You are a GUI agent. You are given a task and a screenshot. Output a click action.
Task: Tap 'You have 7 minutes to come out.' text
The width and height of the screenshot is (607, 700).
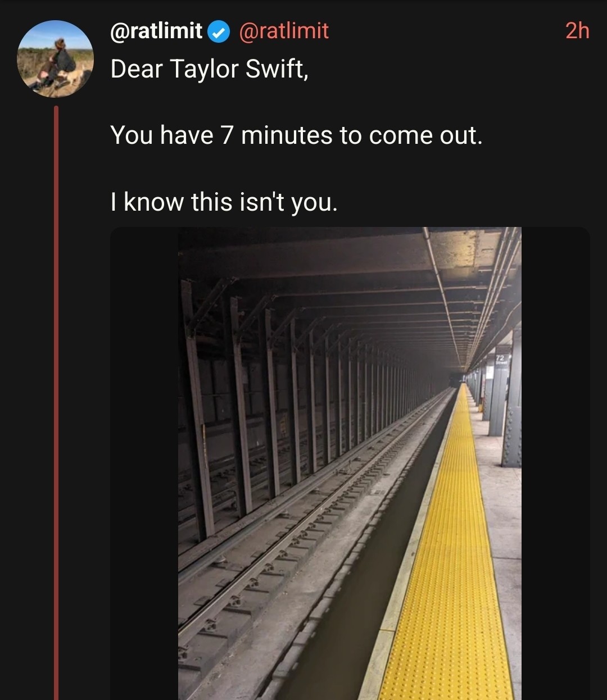click(296, 135)
